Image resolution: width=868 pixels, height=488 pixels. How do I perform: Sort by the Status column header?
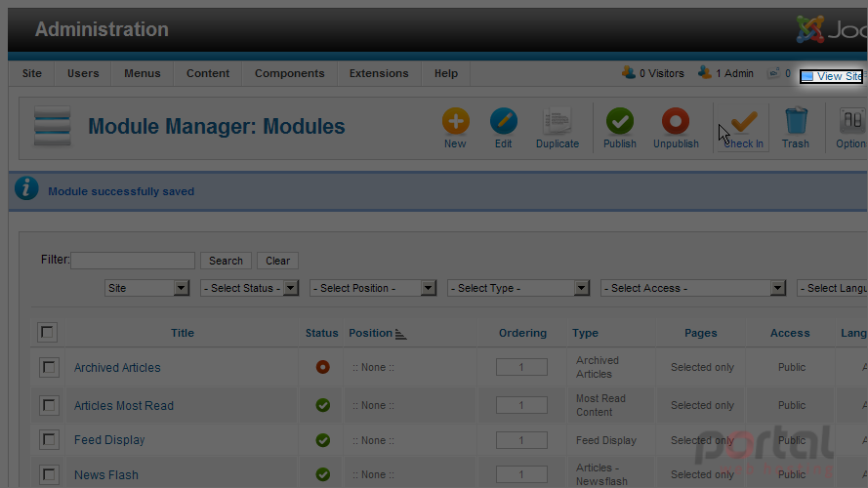coord(321,333)
